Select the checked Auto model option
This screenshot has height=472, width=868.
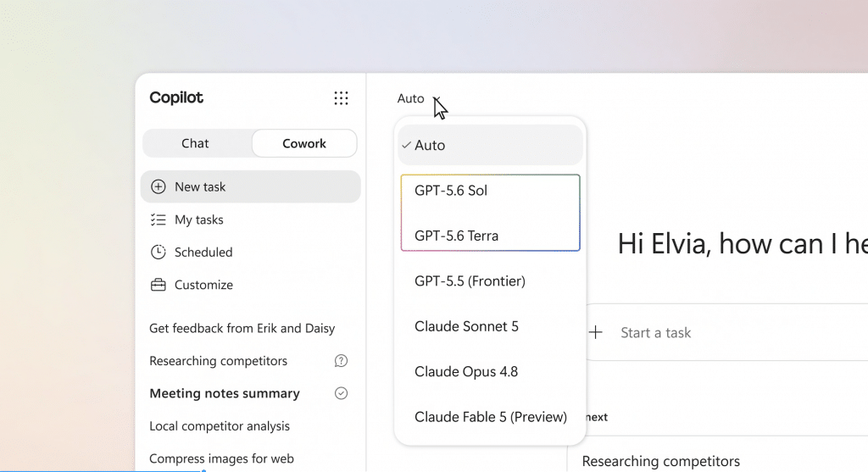(491, 145)
